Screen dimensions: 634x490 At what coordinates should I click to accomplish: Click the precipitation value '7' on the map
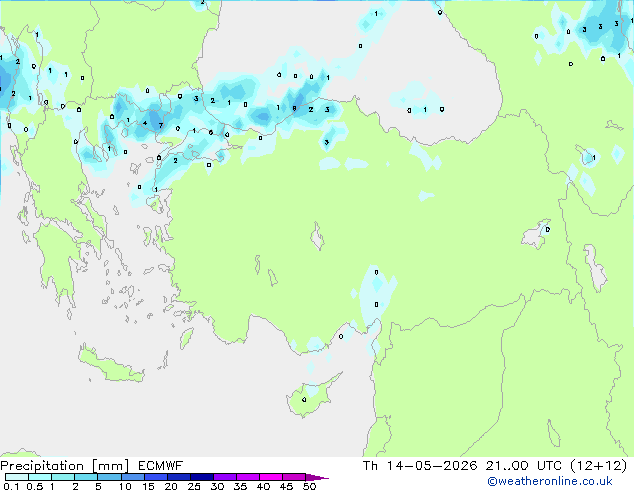point(161,126)
